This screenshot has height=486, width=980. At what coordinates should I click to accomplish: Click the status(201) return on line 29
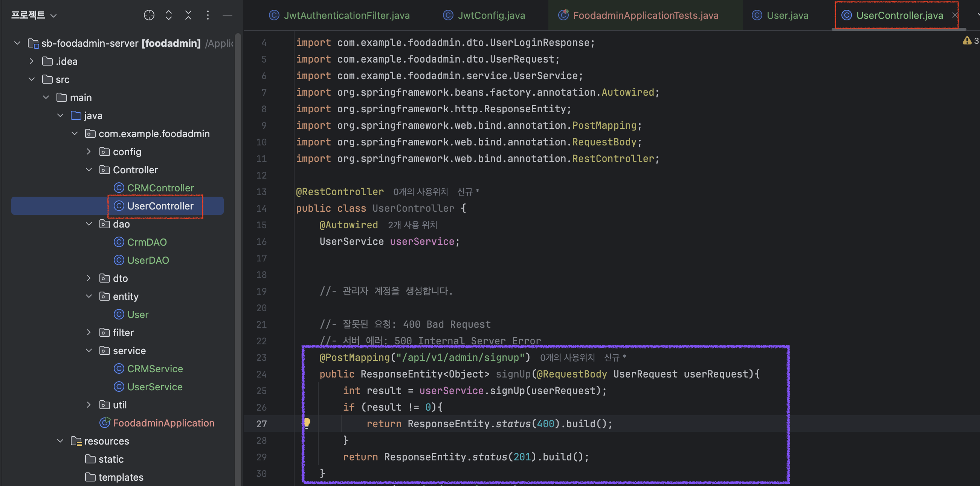click(x=466, y=457)
